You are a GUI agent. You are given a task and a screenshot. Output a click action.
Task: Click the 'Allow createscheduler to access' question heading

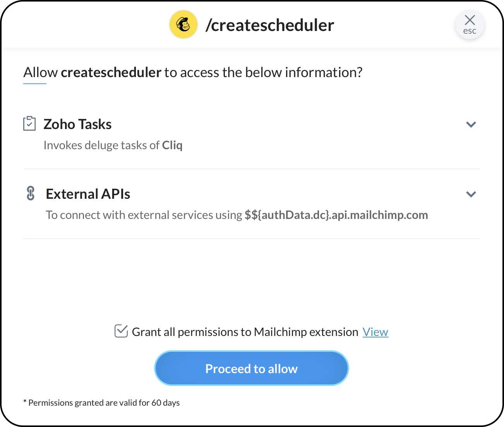point(193,72)
